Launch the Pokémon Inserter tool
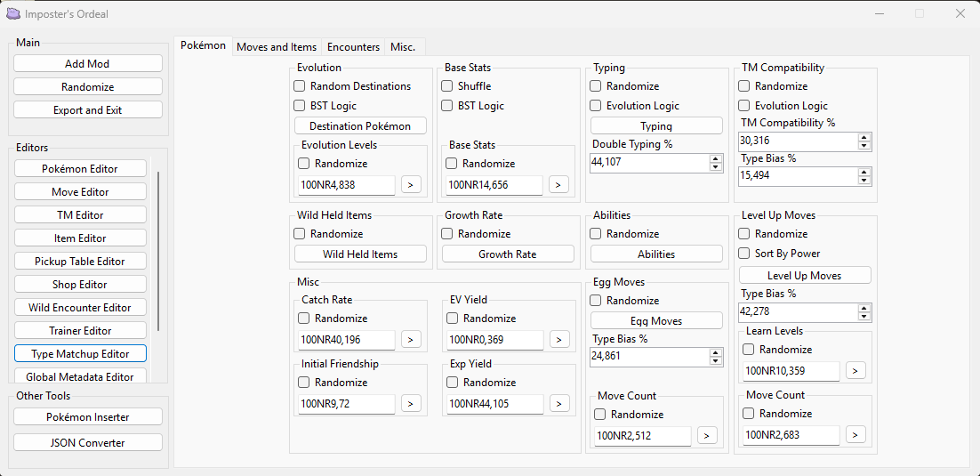Screen dimensions: 980x476 (x=87, y=416)
